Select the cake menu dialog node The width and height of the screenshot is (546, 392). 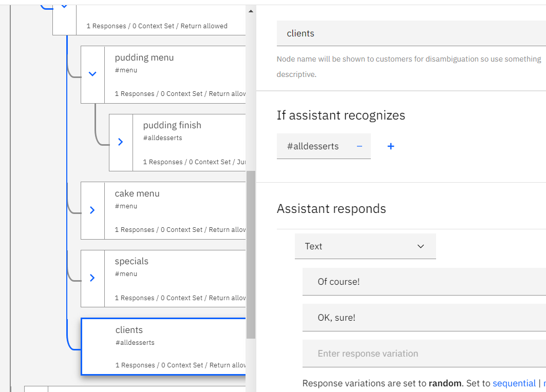tap(175, 210)
